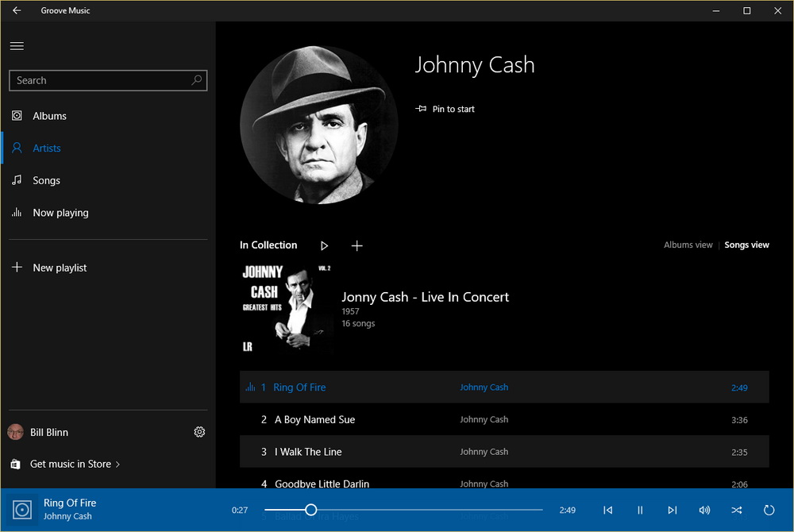Click the search magnifier icon
This screenshot has height=532, width=794.
point(196,80)
